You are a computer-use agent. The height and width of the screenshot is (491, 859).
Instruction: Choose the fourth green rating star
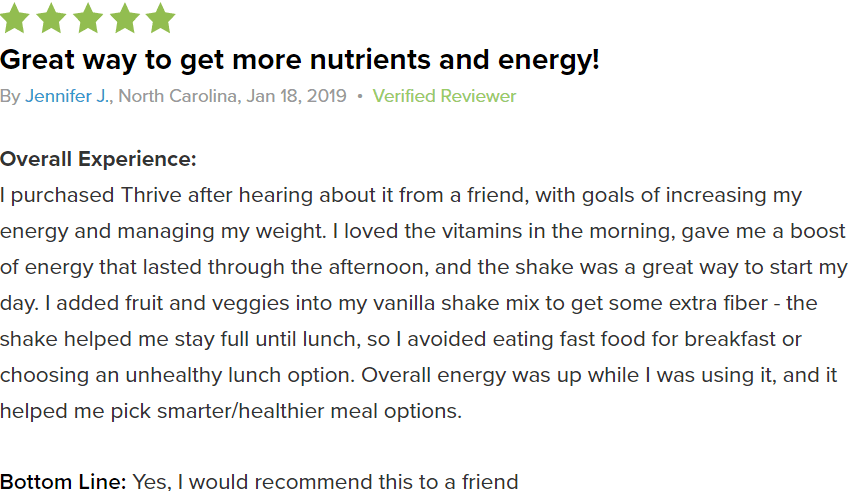pos(124,18)
